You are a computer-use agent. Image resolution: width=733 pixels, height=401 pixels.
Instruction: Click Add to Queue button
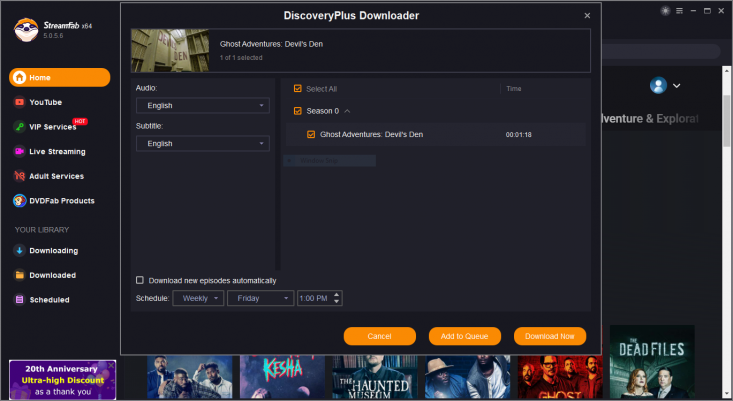point(465,336)
